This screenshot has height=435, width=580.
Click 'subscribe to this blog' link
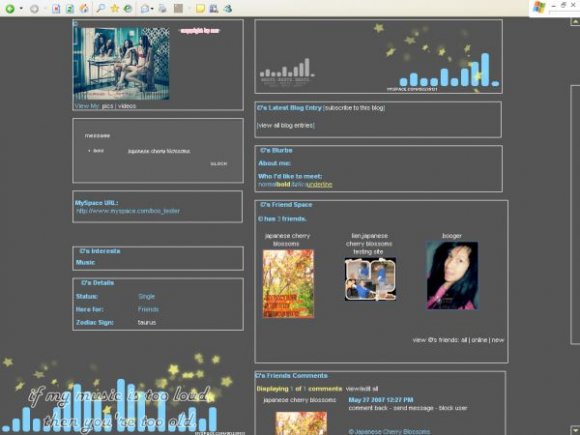click(x=354, y=108)
